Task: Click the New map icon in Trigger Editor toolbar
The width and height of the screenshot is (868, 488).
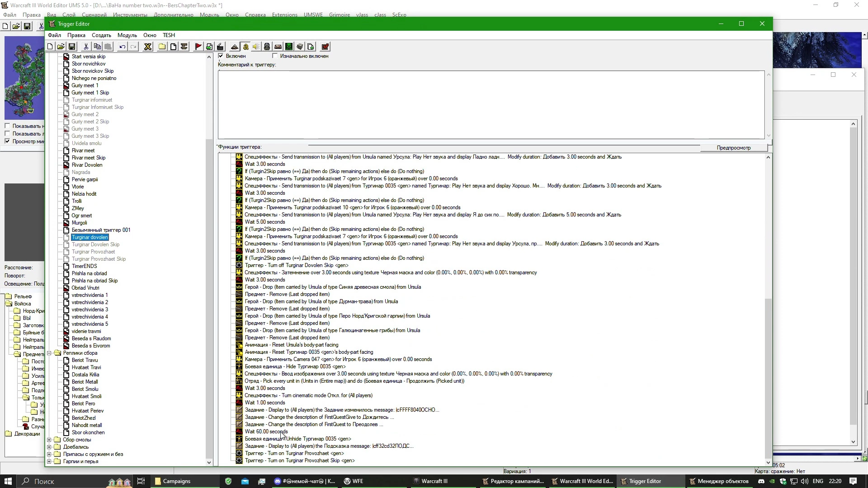Action: 50,47
